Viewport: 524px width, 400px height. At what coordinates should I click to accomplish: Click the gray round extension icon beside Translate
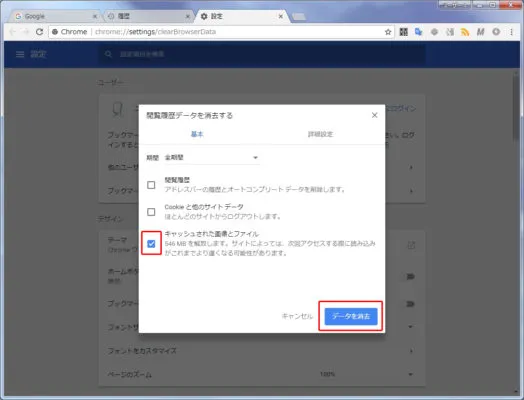pyautogui.click(x=434, y=32)
